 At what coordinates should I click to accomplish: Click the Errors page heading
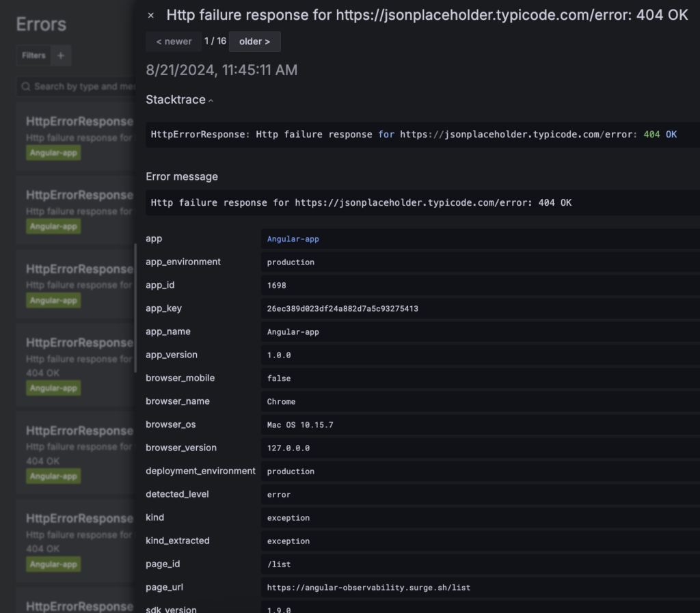point(40,24)
